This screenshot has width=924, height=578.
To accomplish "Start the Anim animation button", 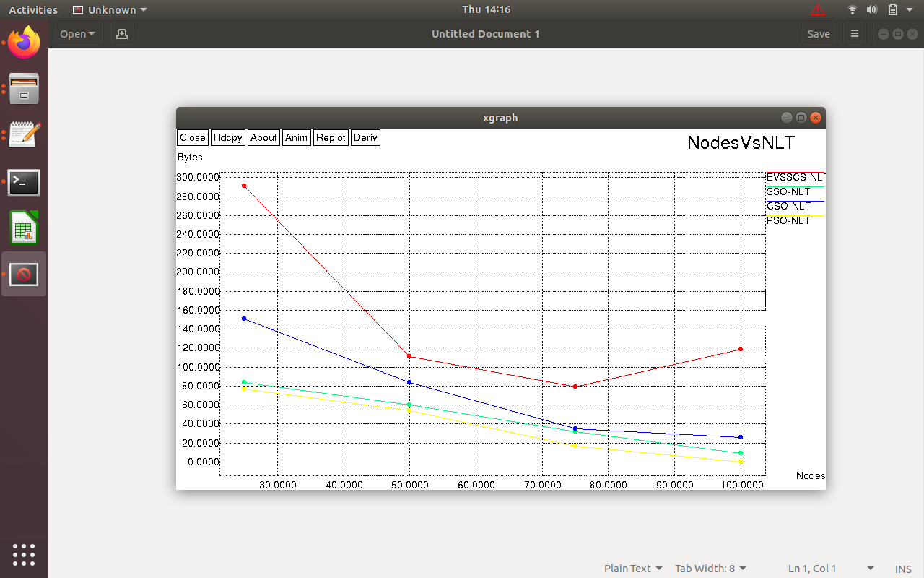I will (296, 137).
